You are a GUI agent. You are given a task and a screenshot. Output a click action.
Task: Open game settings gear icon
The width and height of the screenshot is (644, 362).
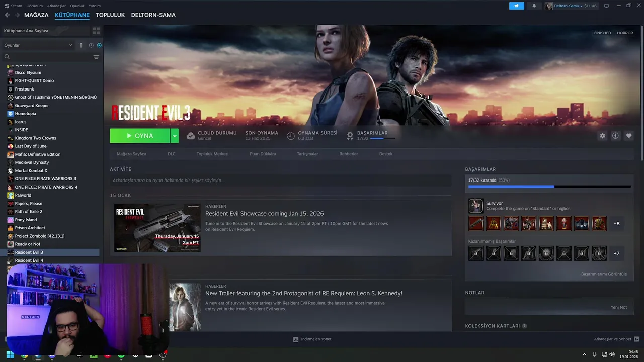602,136
